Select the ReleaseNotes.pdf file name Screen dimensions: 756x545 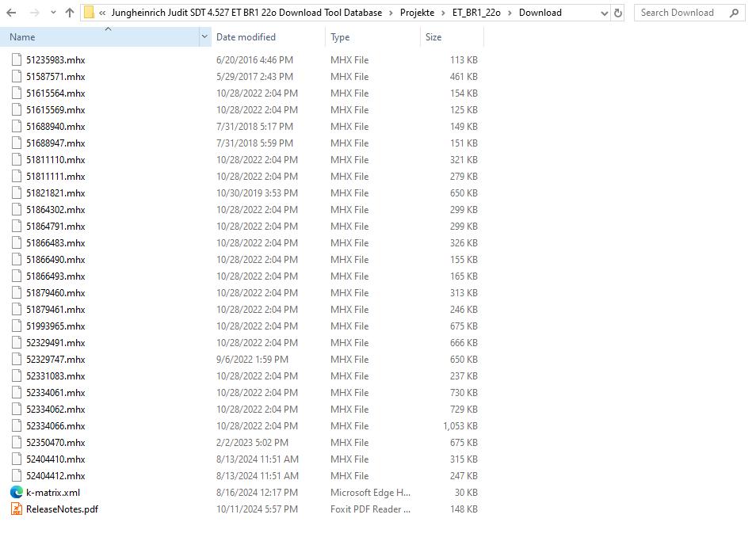(x=62, y=509)
